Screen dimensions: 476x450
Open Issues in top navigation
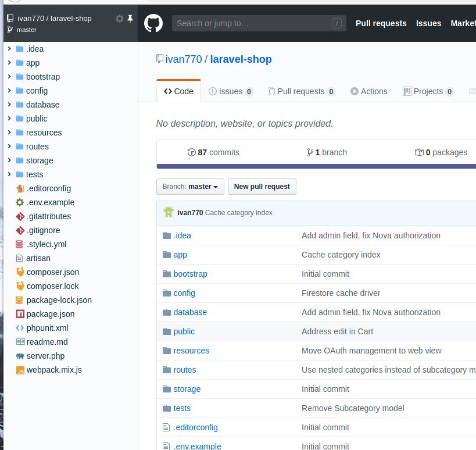coord(429,23)
